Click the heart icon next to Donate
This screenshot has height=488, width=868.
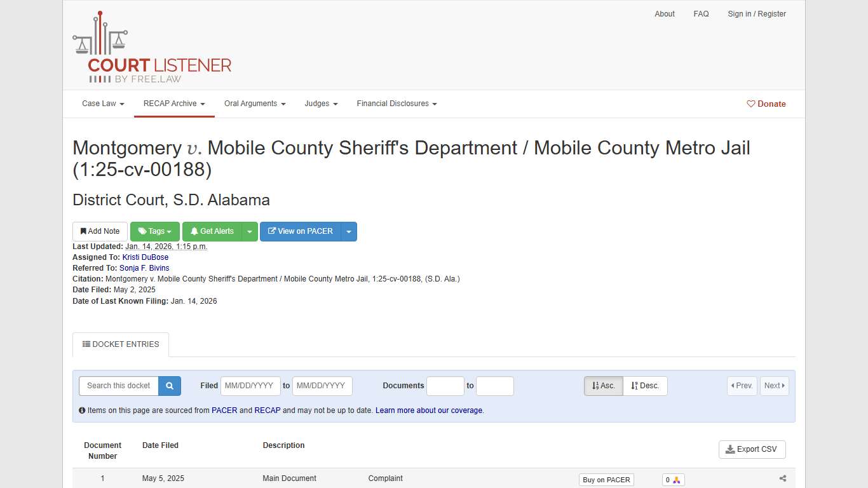751,104
